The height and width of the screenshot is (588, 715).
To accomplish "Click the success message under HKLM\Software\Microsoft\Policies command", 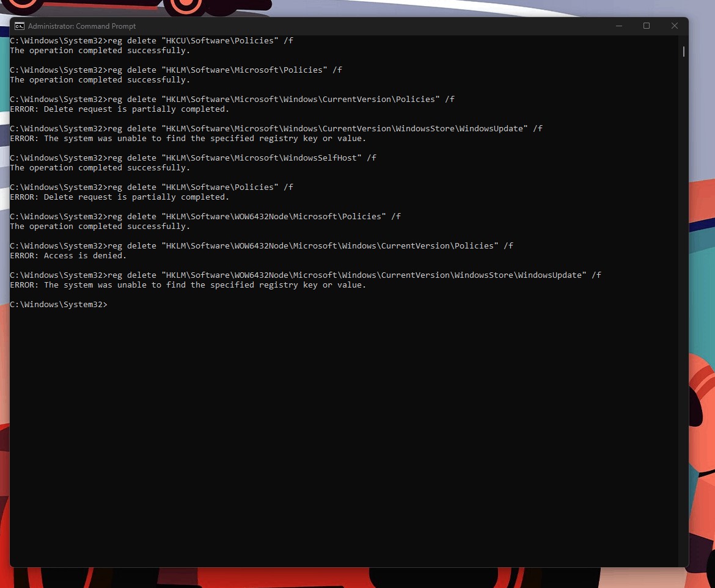I will [x=100, y=80].
